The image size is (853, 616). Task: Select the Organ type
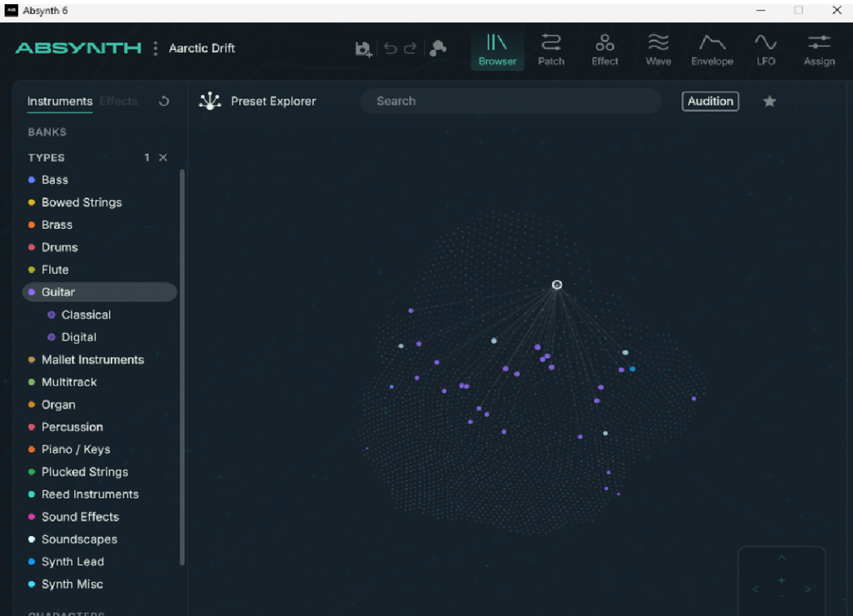coord(100,405)
